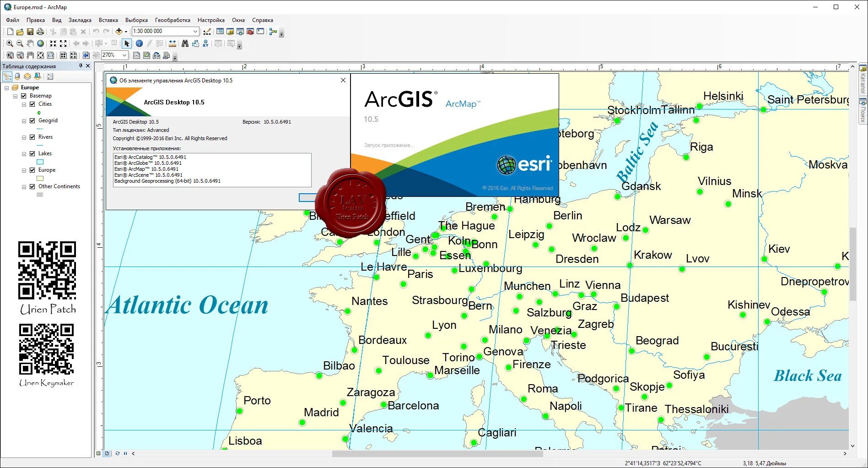Toggle the Basemap group layer checkbox
868x468 pixels.
click(24, 96)
